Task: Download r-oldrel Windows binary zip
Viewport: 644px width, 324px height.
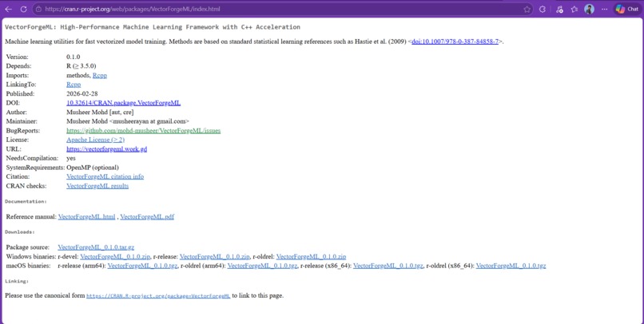Action: (x=311, y=257)
